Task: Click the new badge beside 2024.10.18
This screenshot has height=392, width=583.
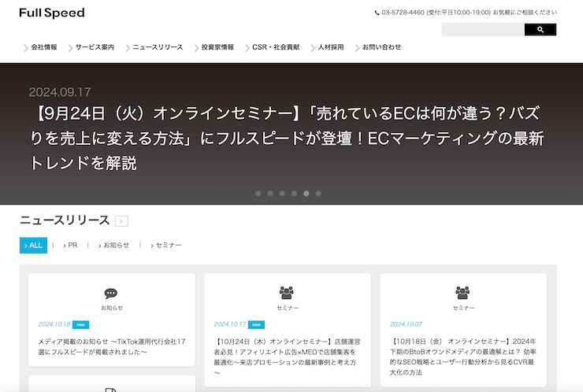Action: click(80, 325)
